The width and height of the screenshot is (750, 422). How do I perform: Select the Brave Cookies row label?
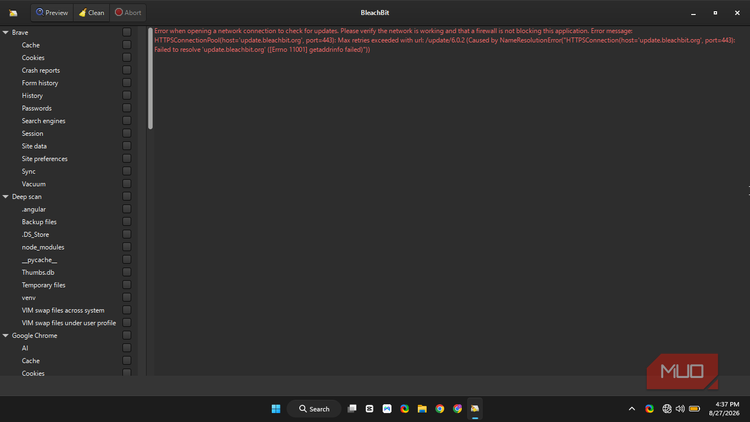[x=33, y=57]
